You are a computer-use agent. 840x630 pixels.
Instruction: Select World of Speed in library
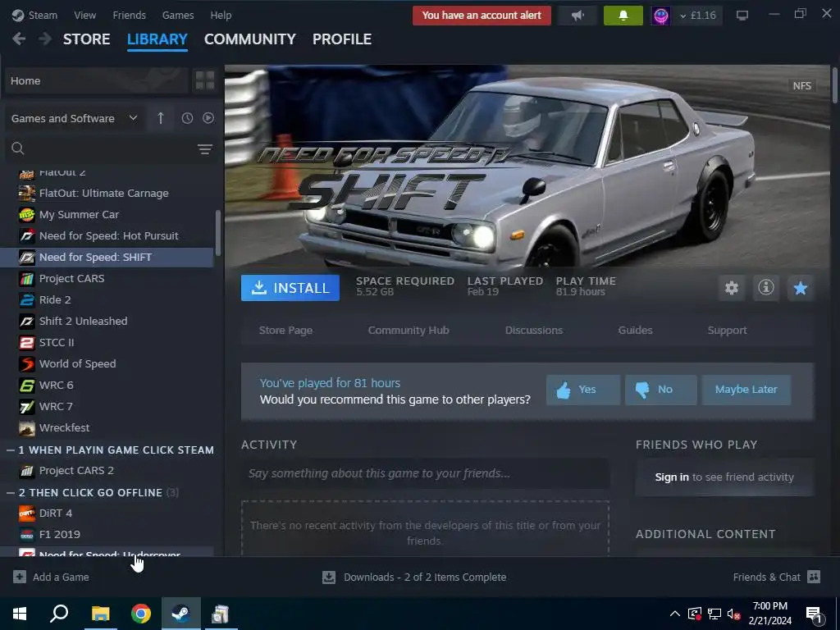[107, 364]
